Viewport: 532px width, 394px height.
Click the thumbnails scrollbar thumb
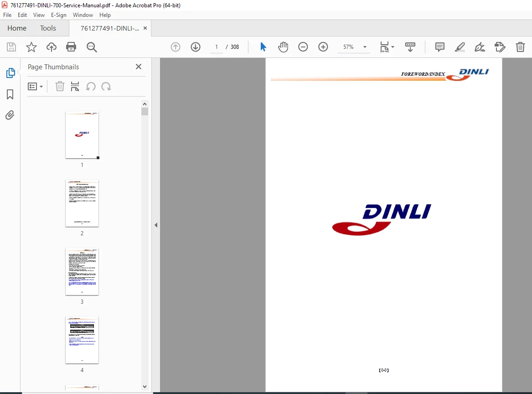tap(145, 111)
